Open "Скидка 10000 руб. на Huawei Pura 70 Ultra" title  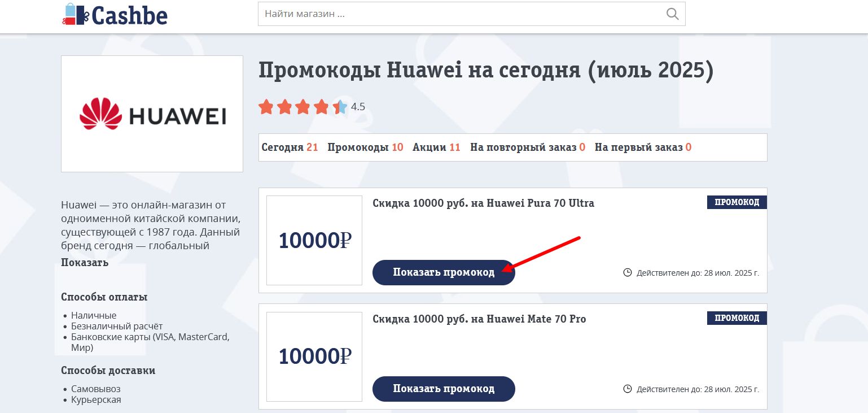pos(484,203)
